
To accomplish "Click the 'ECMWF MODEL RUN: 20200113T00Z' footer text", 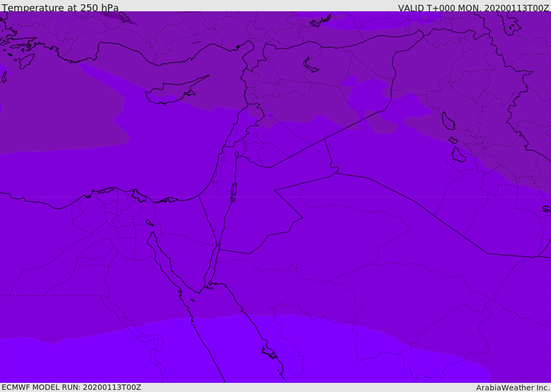I will [x=72, y=387].
